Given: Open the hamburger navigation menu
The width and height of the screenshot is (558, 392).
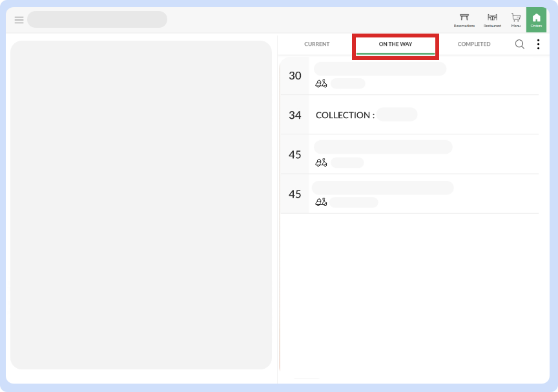Looking at the screenshot, I should [x=19, y=20].
